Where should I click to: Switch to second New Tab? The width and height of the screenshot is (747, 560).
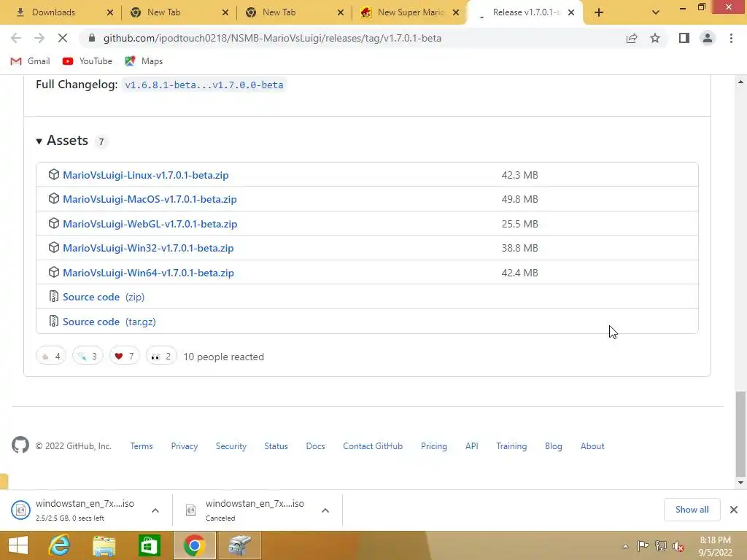pos(293,12)
